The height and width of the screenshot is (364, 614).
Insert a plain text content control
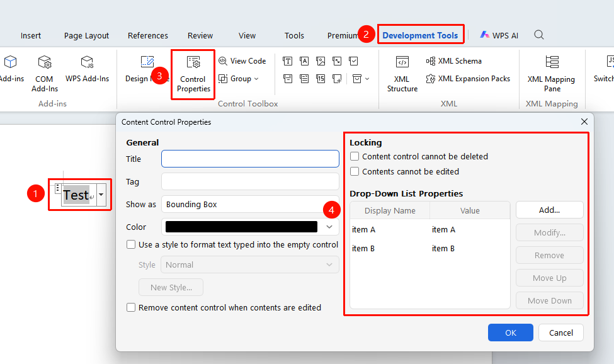click(x=304, y=61)
